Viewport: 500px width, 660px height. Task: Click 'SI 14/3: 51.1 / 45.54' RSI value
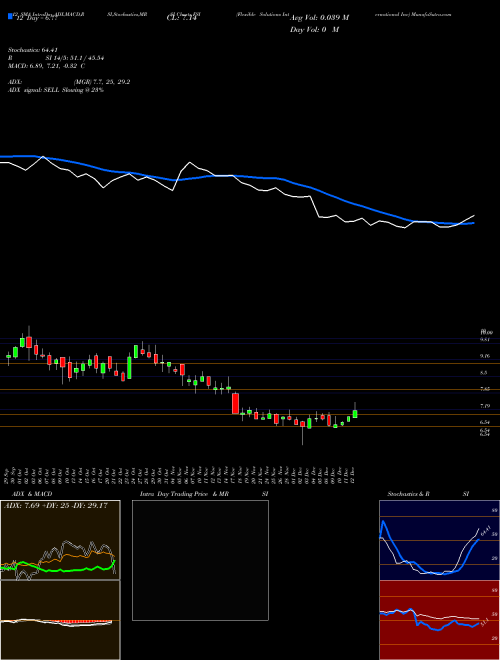(x=75, y=58)
